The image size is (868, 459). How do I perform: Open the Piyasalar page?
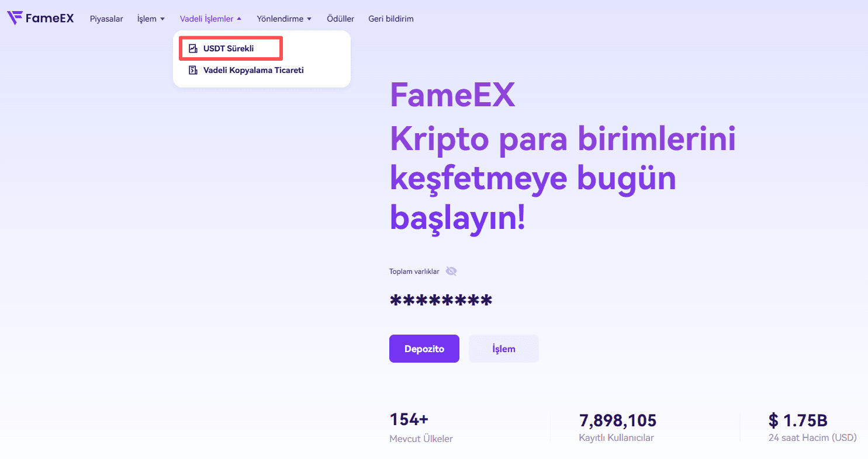pos(106,19)
